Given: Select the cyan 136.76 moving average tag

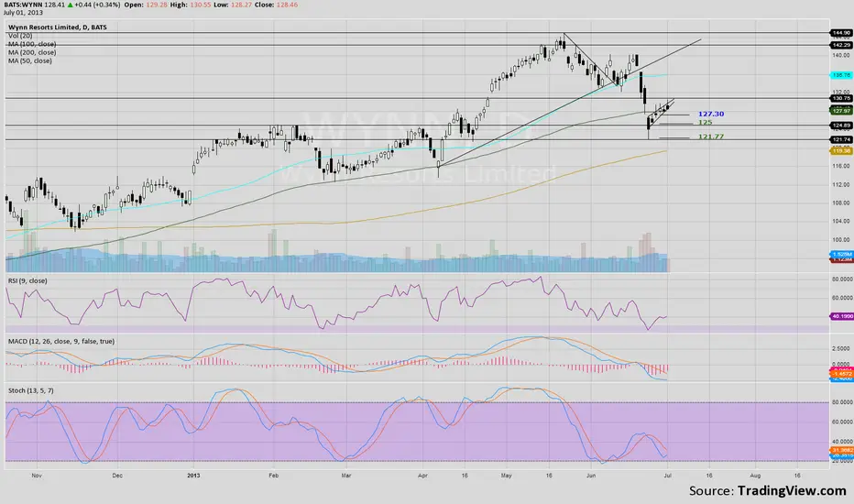Looking at the screenshot, I should pos(841,75).
